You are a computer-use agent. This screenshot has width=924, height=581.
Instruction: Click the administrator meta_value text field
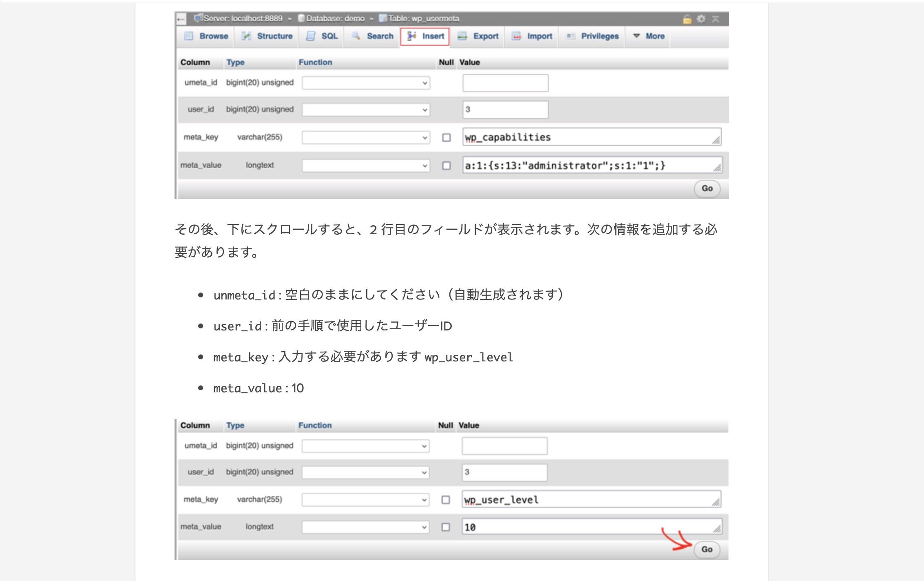click(592, 165)
